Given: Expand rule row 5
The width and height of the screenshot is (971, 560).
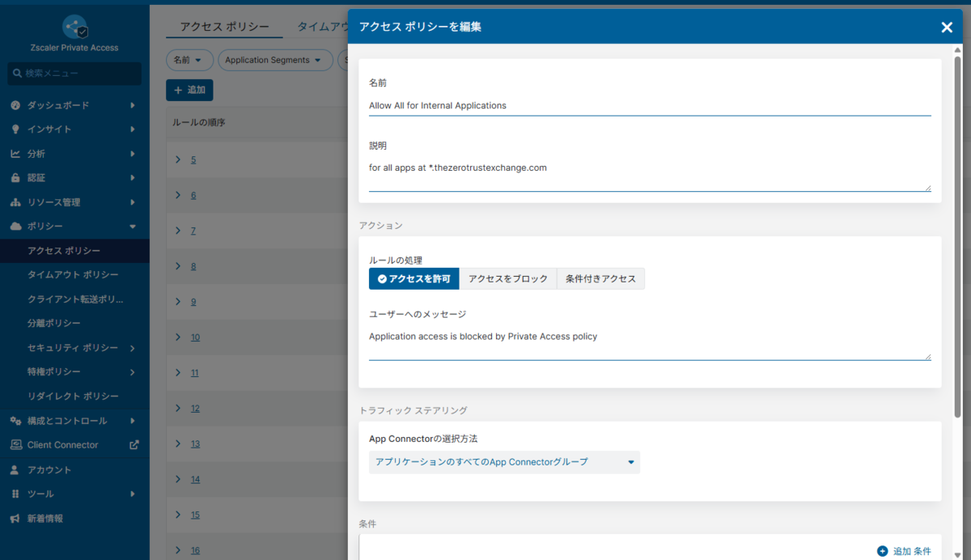Looking at the screenshot, I should pos(178,159).
